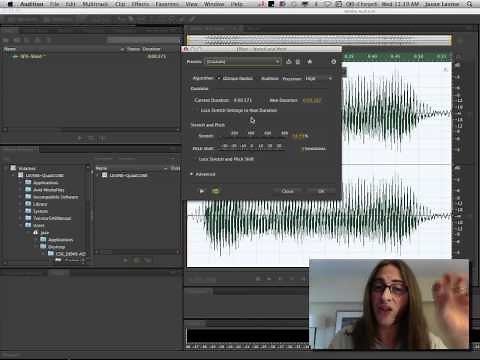Open the Apple menu

[10, 4]
